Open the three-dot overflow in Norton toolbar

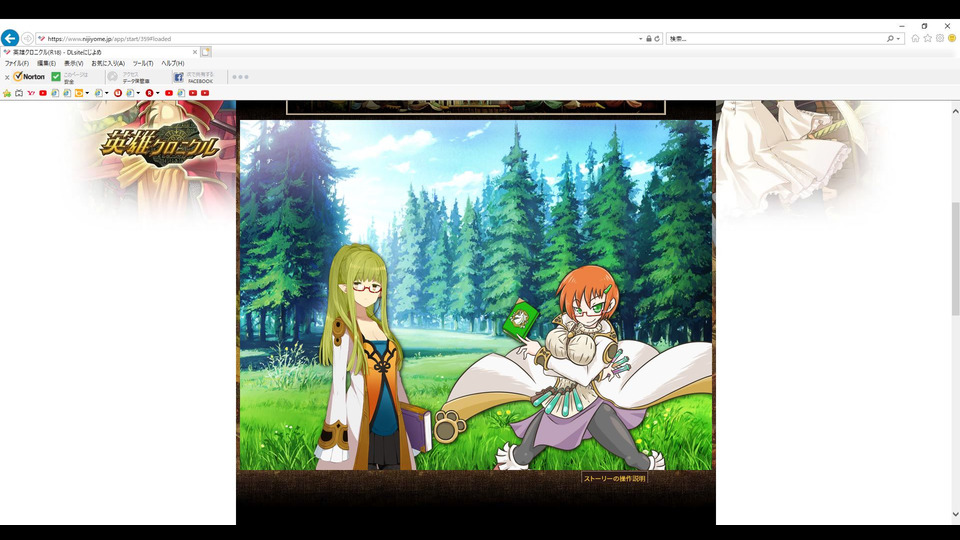point(241,77)
